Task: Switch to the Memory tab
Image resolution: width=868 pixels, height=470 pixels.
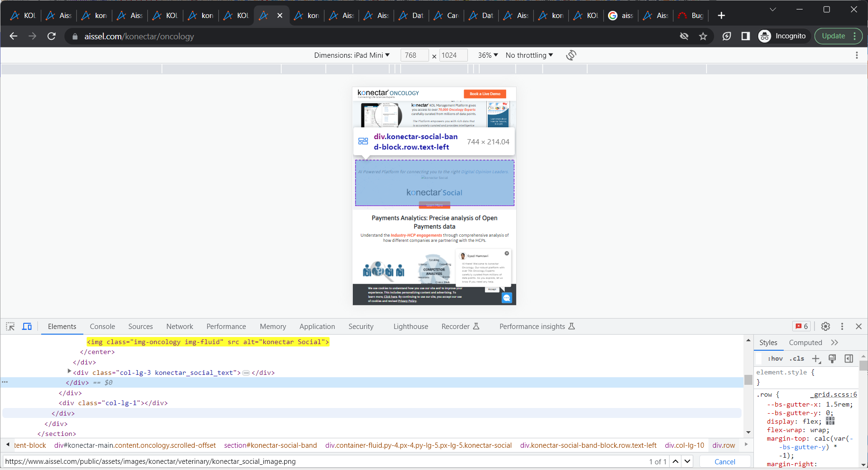Action: [x=273, y=327]
